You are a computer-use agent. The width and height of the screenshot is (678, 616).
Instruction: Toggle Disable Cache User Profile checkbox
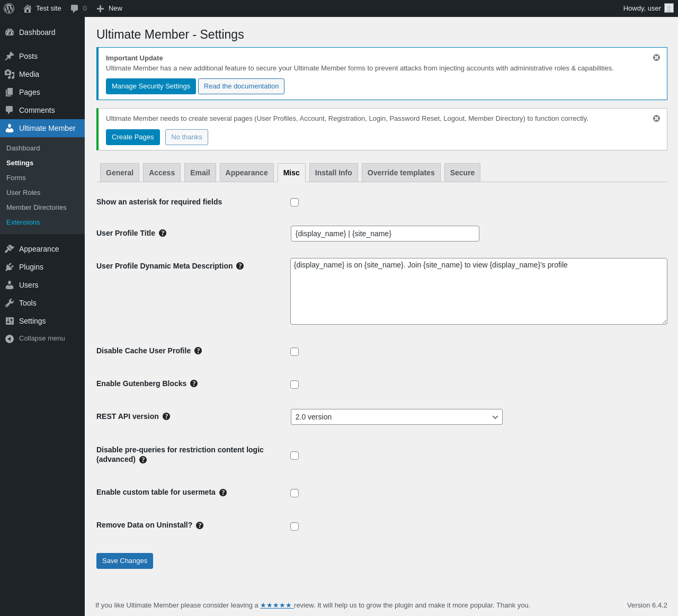click(295, 352)
